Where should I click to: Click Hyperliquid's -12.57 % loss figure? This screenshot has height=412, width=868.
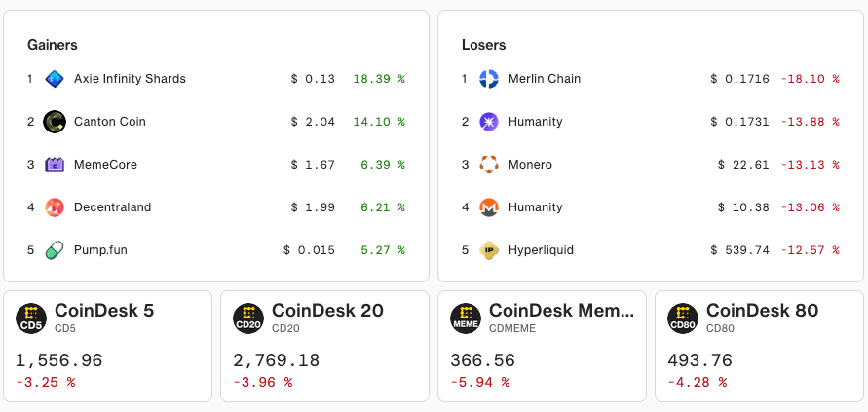point(810,250)
